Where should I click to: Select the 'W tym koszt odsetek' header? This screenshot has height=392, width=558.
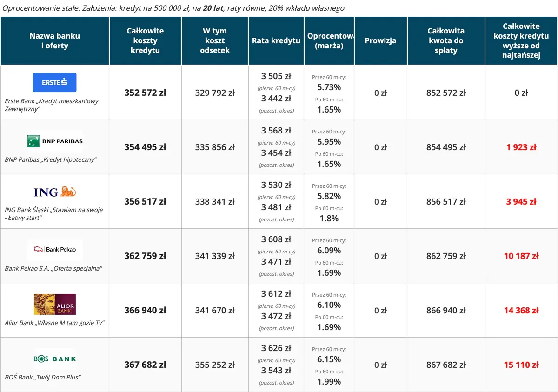pyautogui.click(x=215, y=41)
